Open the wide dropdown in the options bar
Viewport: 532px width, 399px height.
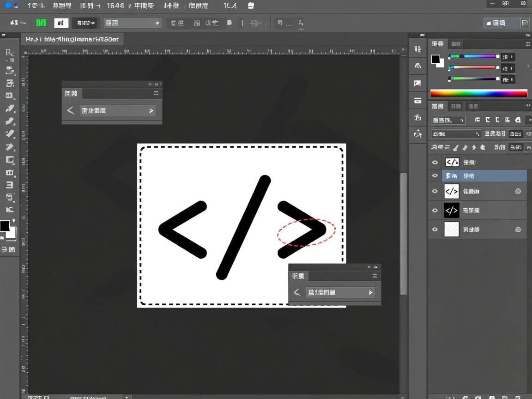[132, 23]
